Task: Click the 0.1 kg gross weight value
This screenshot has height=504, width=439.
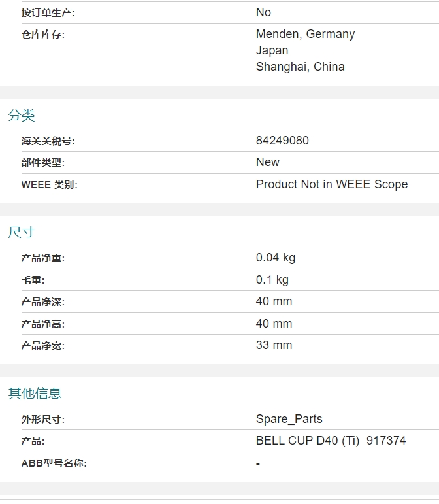Action: [272, 280]
